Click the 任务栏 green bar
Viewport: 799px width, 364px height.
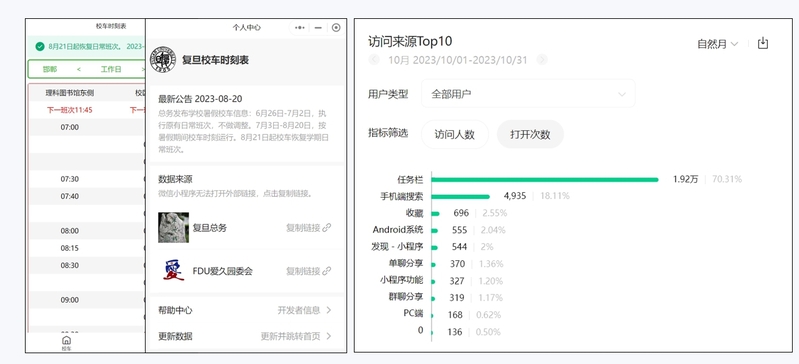coord(545,179)
